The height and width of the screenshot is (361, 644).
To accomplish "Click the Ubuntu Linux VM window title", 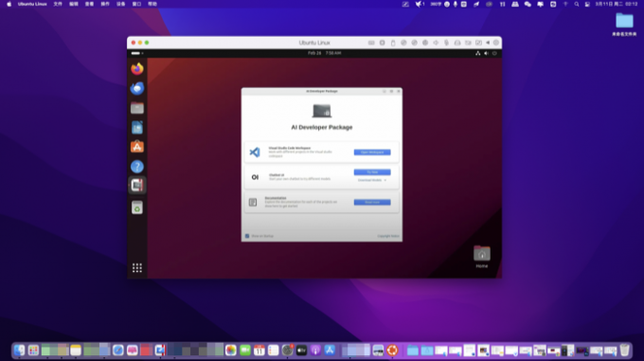I will click(x=314, y=43).
